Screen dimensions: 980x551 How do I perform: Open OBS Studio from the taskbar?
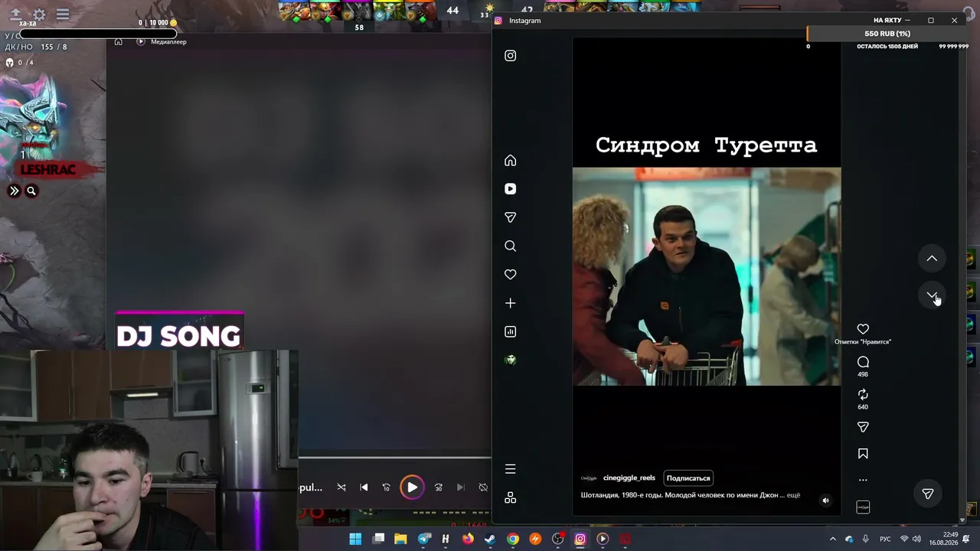point(558,539)
